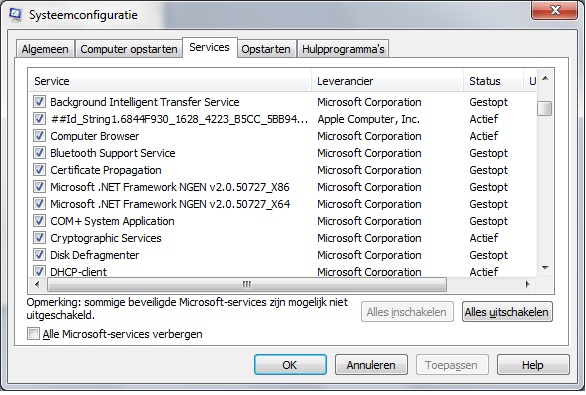Open the Computer opstarten tab
Screen dimensions: 586x395
(x=129, y=49)
